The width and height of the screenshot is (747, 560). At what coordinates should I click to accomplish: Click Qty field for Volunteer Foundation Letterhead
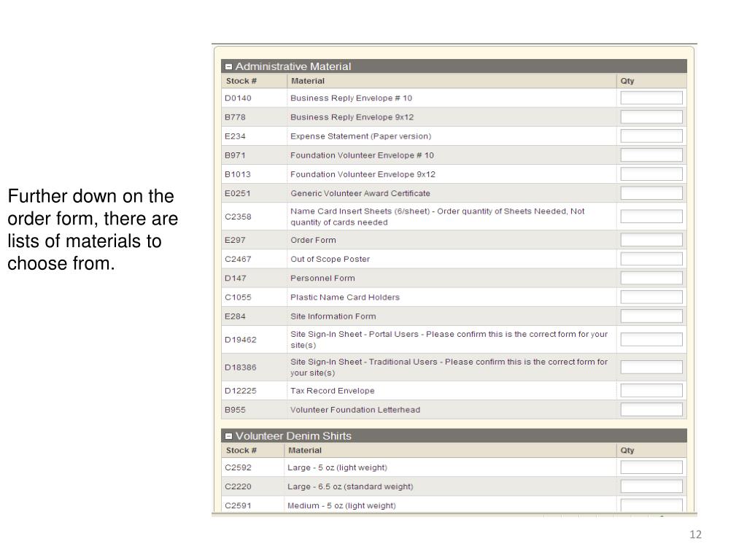651,410
